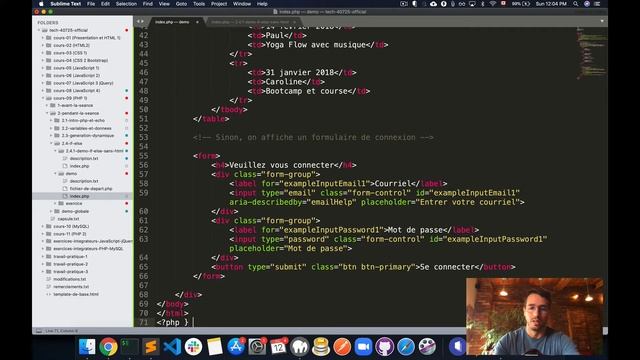The width and height of the screenshot is (640, 360).
Task: Click the minimap in the editor
Action: pos(590,53)
